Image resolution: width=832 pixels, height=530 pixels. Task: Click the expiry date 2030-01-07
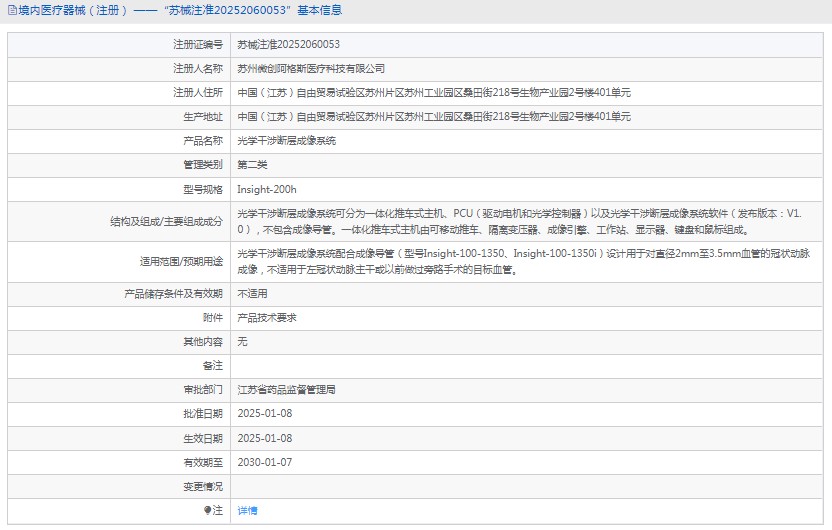(264, 462)
